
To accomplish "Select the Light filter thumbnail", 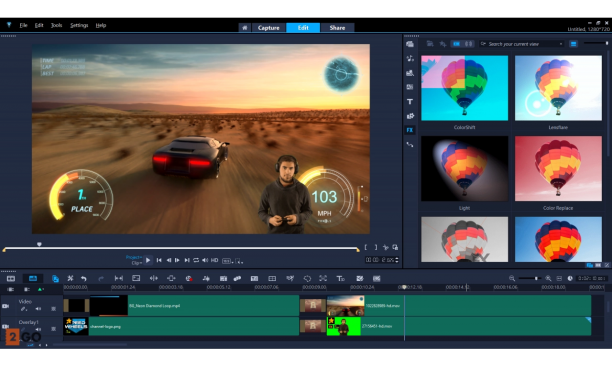I will coord(464,169).
